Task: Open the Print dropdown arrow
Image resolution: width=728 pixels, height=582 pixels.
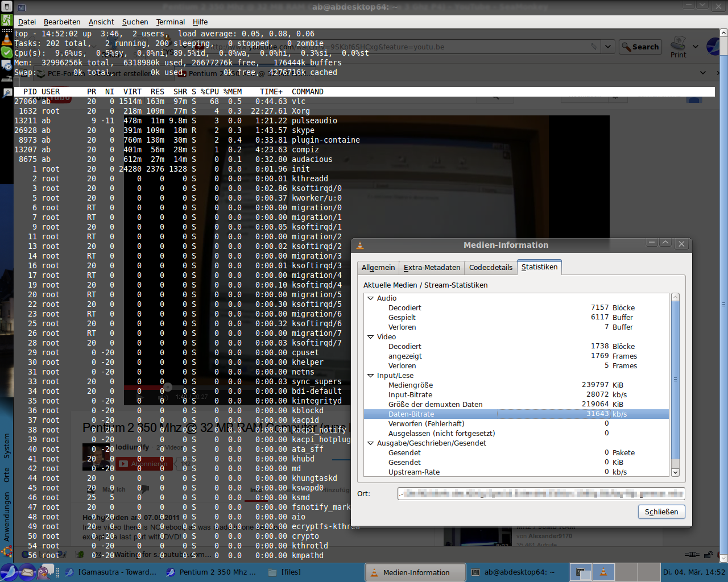Action: 696,47
